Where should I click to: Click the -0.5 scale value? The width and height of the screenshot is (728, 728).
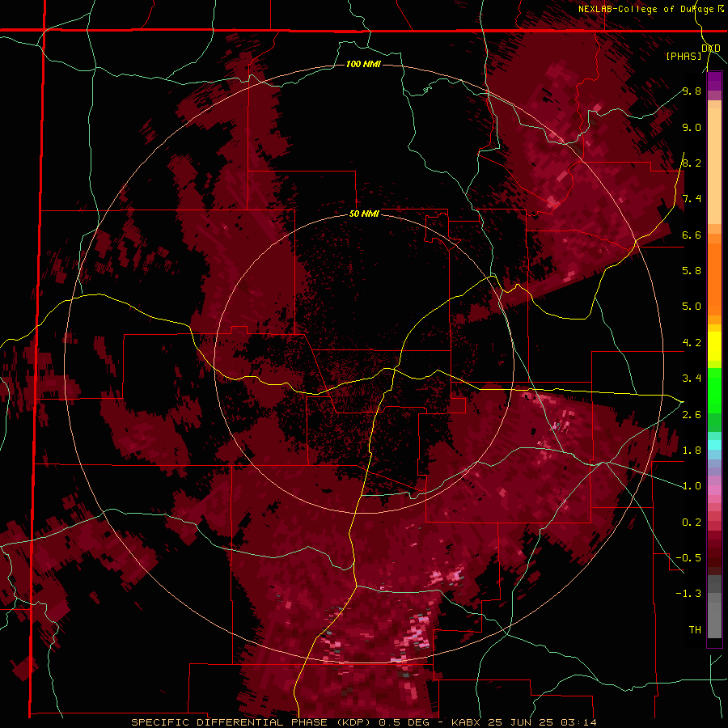688,558
